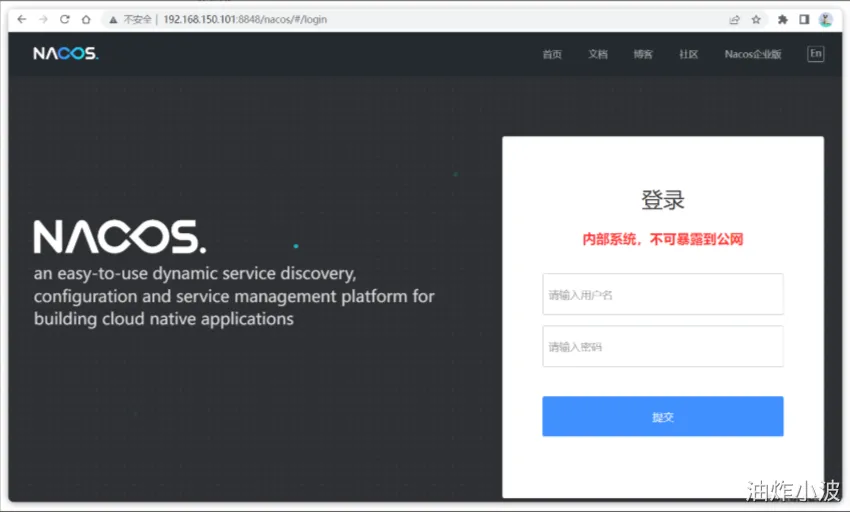Open the browser home icon
850x512 pixels.
click(x=86, y=20)
